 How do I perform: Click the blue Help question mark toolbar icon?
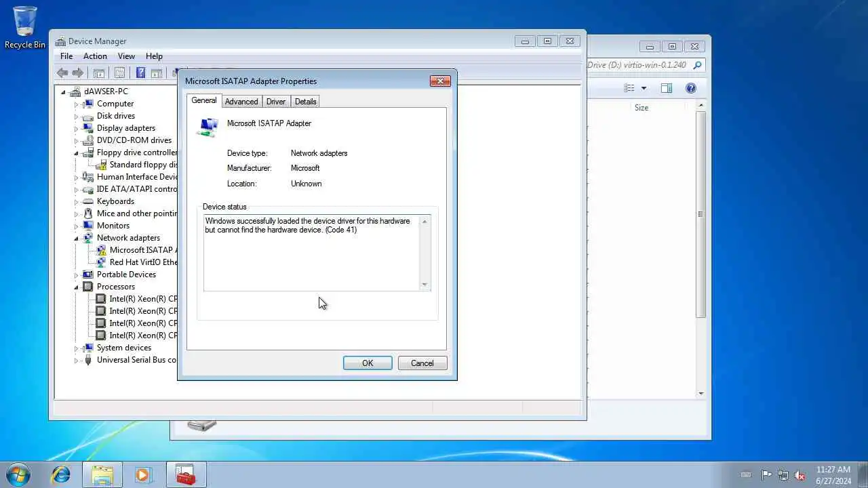pyautogui.click(x=141, y=73)
